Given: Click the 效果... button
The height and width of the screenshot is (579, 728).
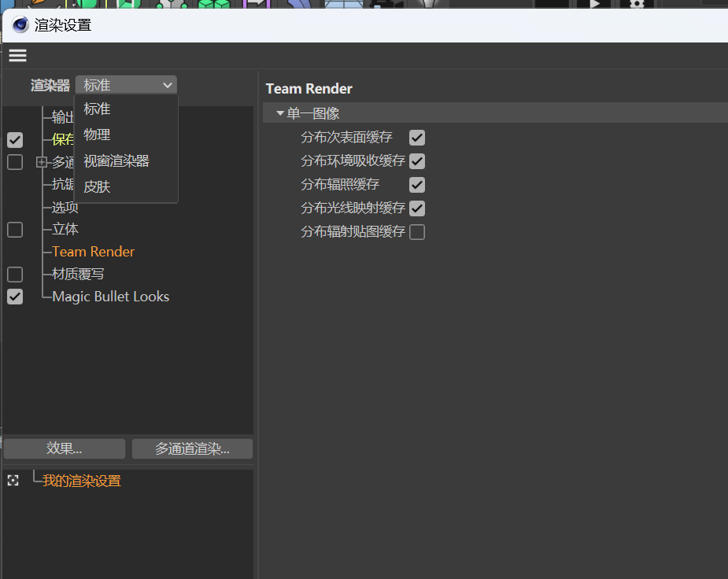Looking at the screenshot, I should (63, 448).
